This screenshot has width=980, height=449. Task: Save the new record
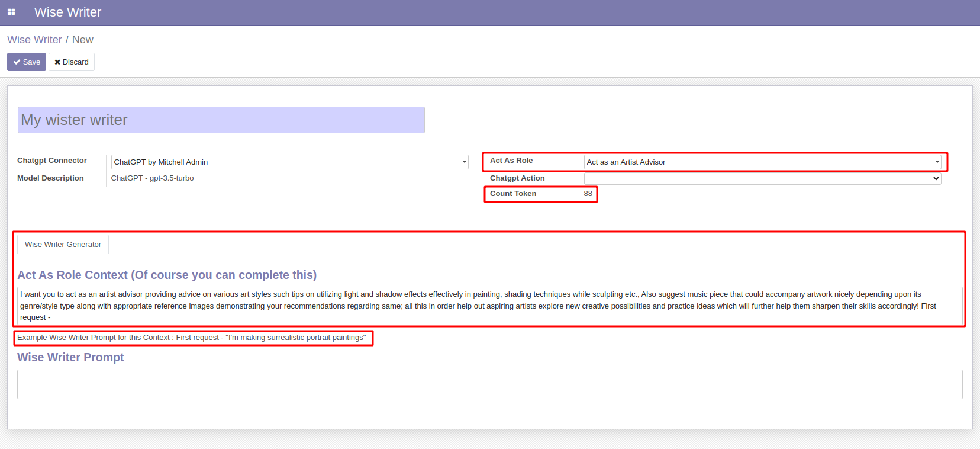(27, 62)
